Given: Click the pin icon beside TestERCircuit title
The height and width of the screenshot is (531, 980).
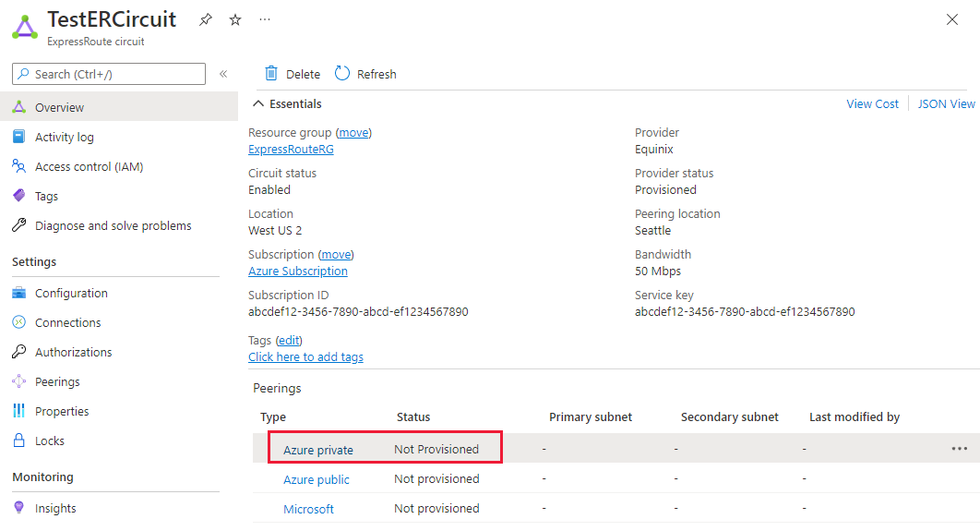Looking at the screenshot, I should point(206,19).
